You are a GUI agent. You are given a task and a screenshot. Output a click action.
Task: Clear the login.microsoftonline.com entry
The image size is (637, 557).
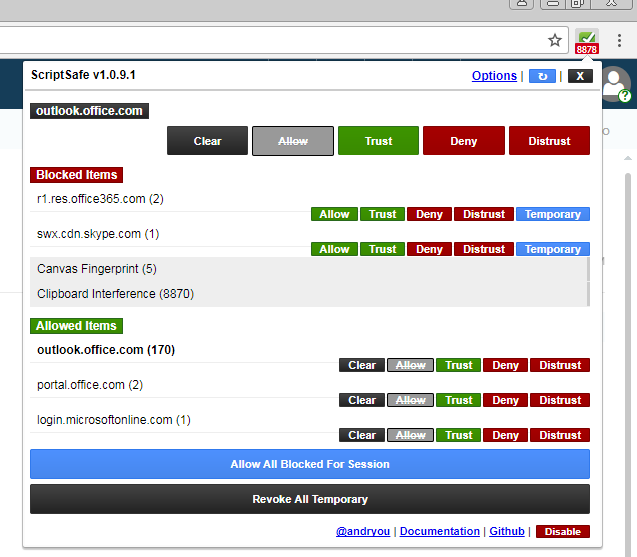[362, 435]
